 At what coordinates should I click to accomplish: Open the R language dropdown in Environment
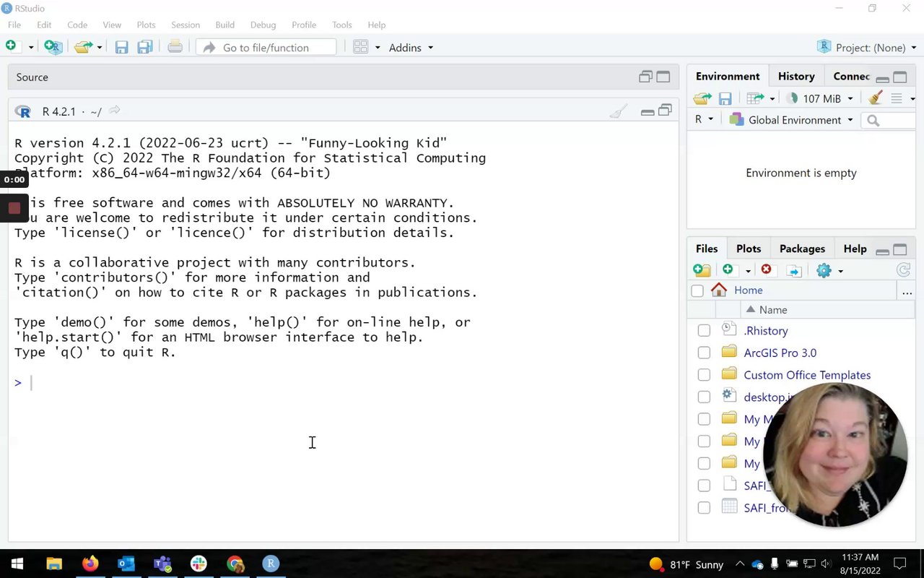pos(704,119)
